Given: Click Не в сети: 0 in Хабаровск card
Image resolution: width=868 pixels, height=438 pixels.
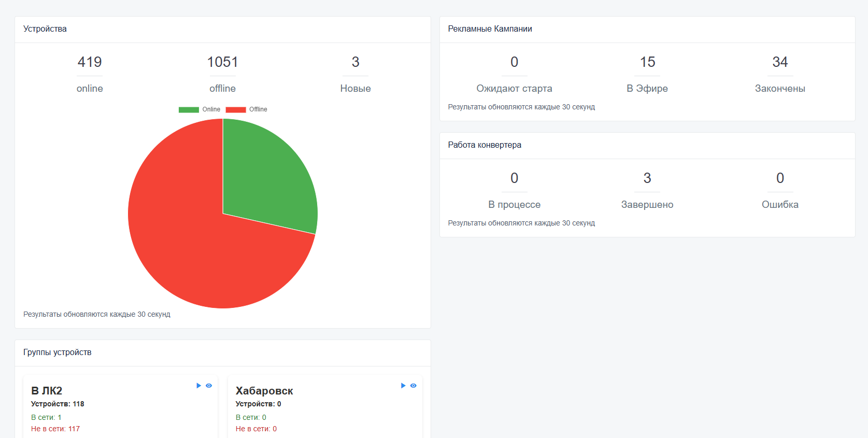Looking at the screenshot, I should (256, 429).
